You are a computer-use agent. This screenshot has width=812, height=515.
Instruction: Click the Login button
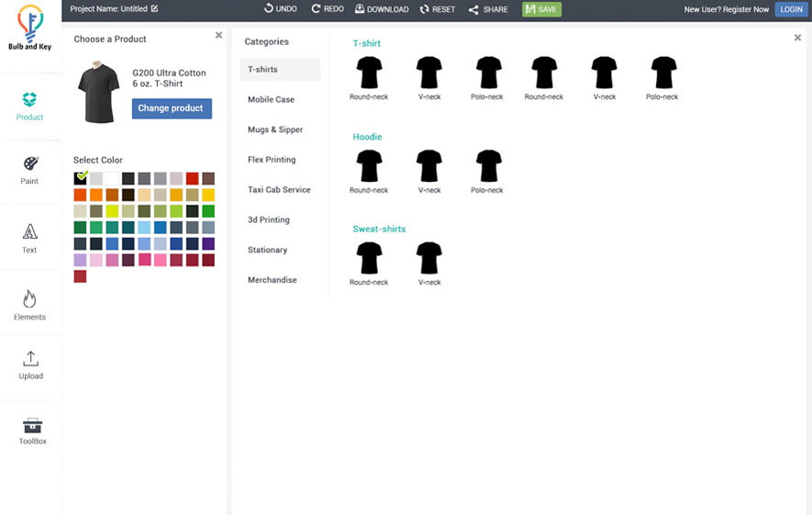791,9
